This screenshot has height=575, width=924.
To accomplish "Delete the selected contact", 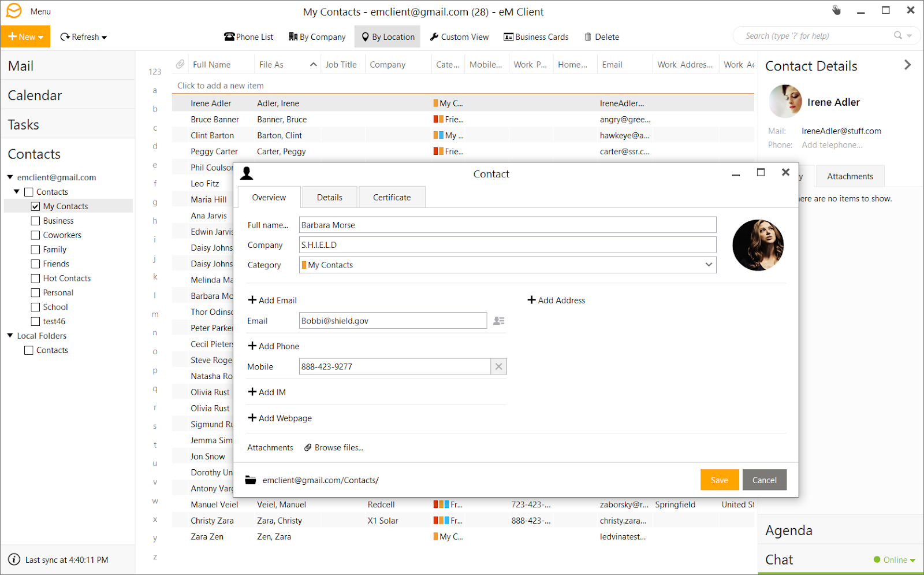I will click(x=601, y=36).
